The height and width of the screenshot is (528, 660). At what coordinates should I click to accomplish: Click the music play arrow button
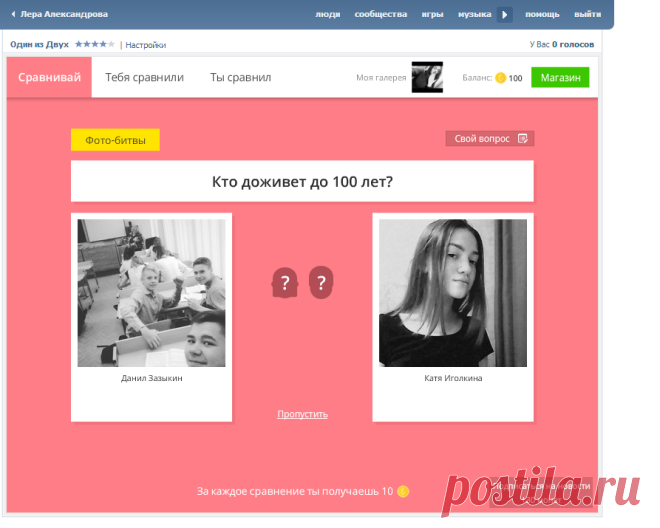[x=505, y=15]
